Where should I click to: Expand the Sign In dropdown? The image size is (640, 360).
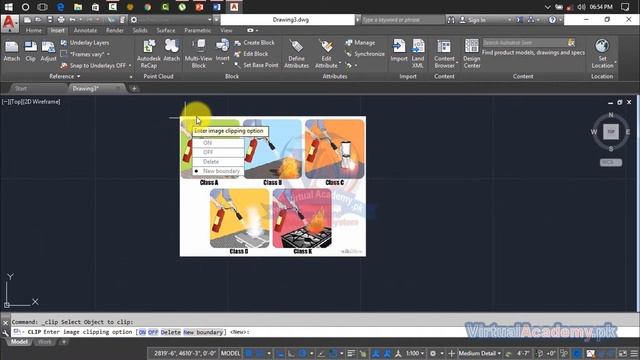click(509, 20)
